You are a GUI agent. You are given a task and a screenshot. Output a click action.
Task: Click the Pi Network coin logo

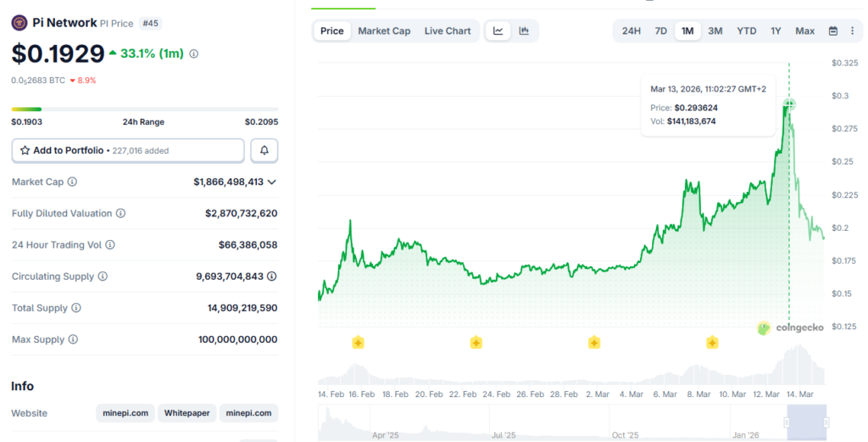(19, 23)
